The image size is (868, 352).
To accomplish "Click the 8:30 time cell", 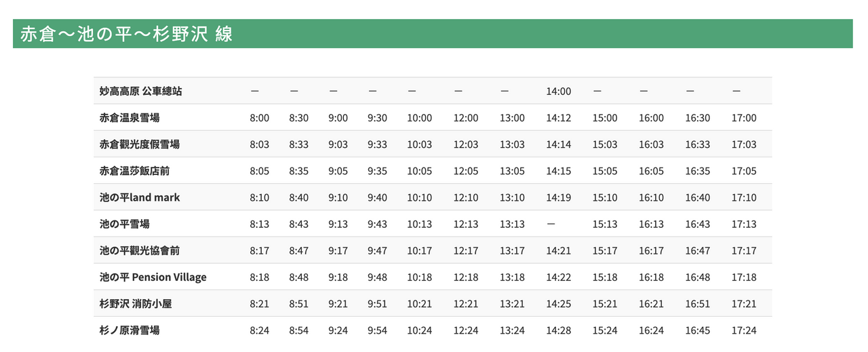I will (x=298, y=117).
